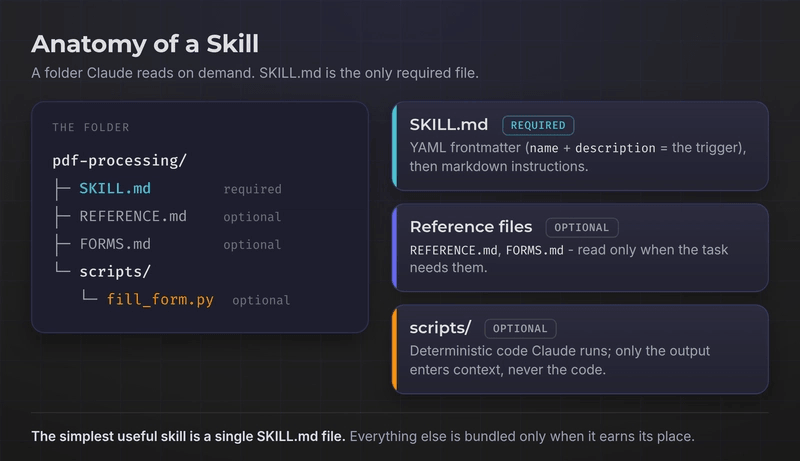
Task: Click the REQUIRED badge
Action: 538,125
